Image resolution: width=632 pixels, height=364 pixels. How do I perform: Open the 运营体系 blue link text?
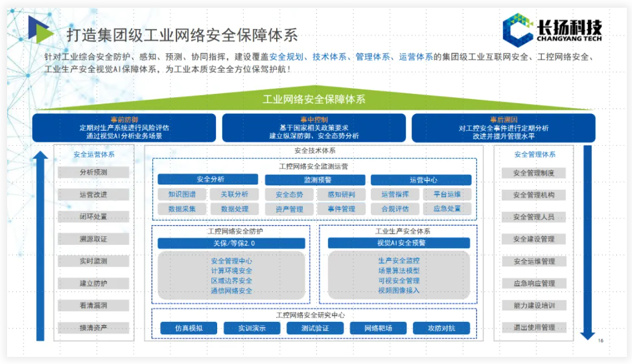[x=415, y=57]
